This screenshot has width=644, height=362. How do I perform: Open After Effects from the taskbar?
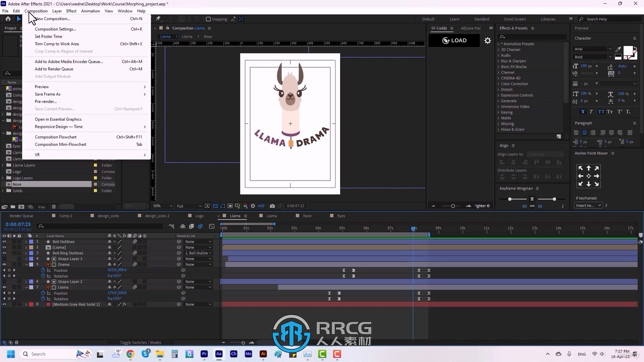pos(219,354)
